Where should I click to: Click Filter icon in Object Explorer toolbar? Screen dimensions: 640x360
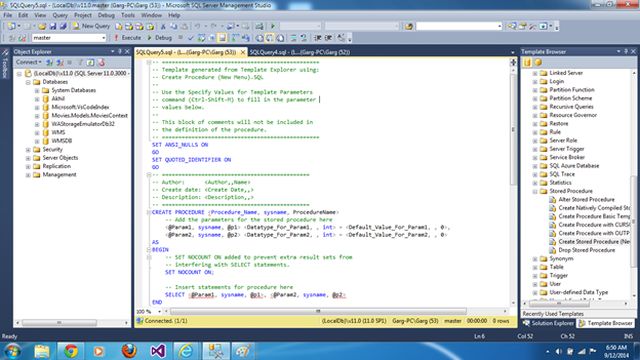point(80,62)
